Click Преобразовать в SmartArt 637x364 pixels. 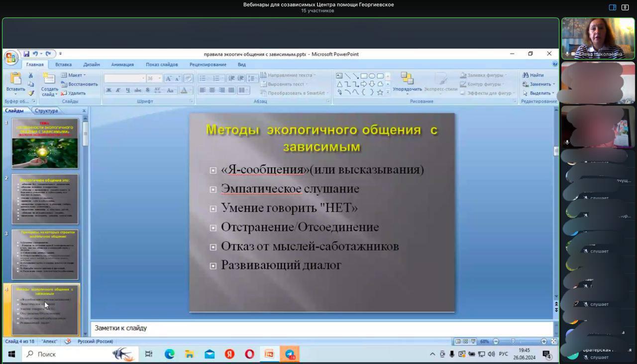(295, 93)
